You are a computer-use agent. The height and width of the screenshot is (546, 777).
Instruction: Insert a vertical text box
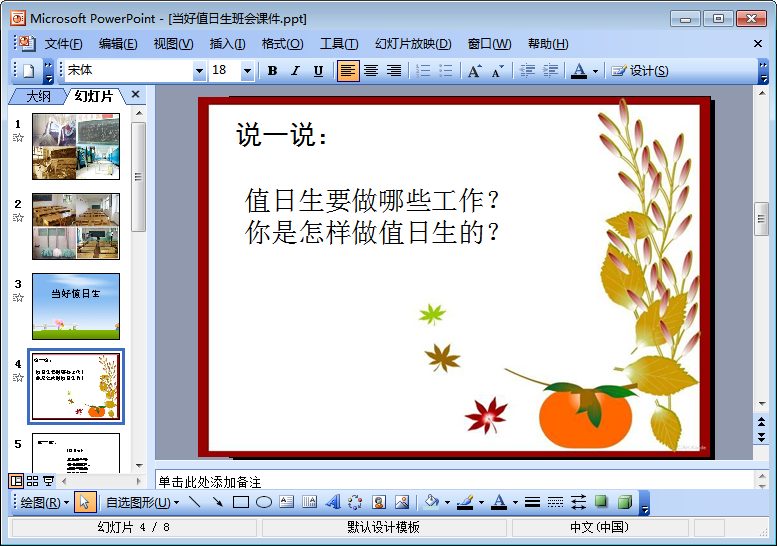[x=310, y=502]
